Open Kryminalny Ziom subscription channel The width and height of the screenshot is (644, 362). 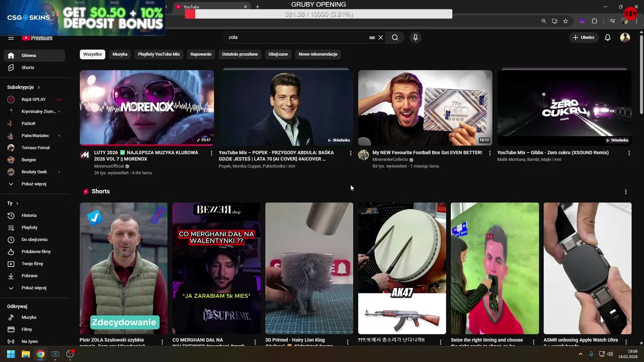[34, 112]
